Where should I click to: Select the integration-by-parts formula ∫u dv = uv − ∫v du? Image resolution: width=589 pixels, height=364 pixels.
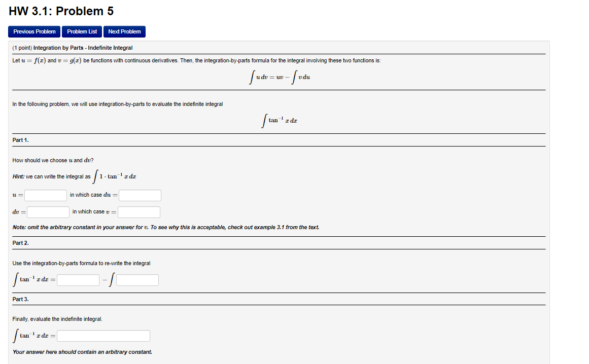point(280,77)
